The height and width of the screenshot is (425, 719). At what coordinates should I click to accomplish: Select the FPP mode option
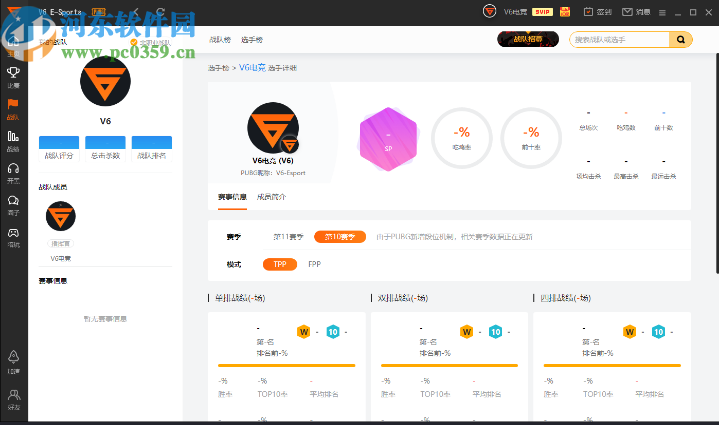pos(315,264)
